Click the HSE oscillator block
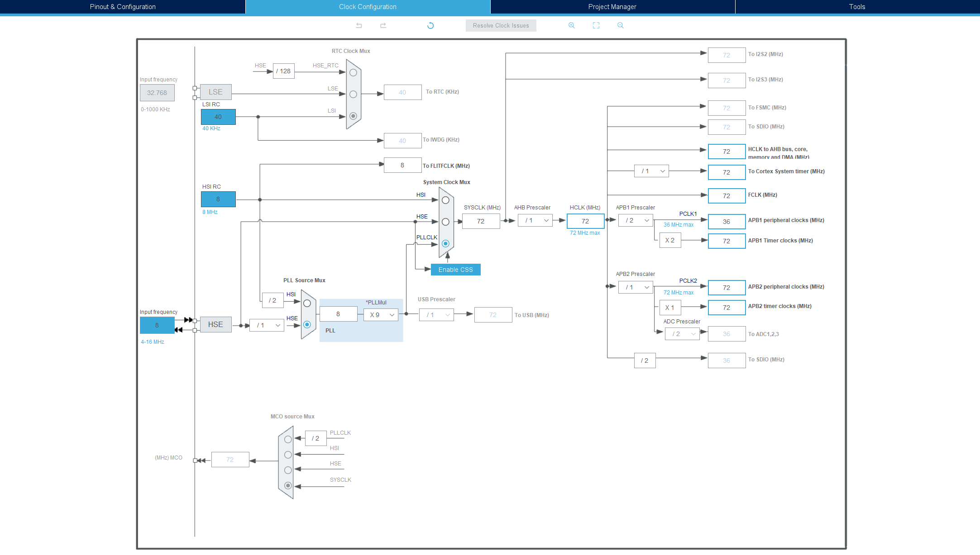Image resolution: width=980 pixels, height=555 pixels. click(x=216, y=324)
